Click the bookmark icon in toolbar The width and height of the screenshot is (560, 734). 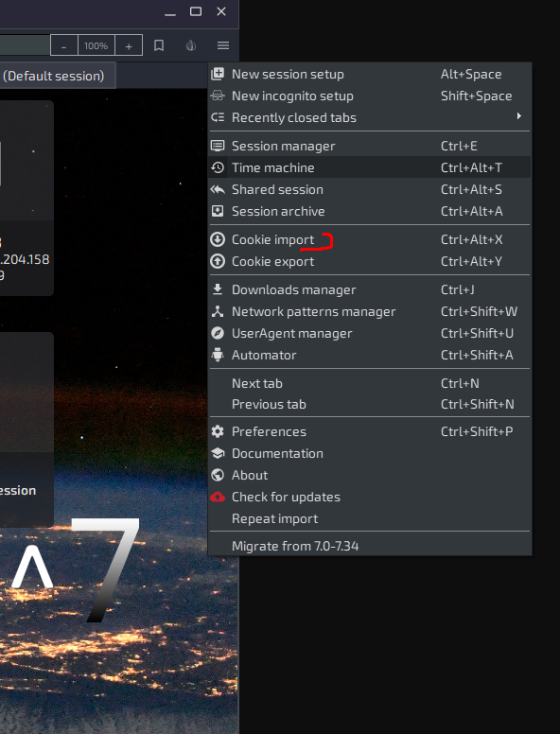coord(159,45)
